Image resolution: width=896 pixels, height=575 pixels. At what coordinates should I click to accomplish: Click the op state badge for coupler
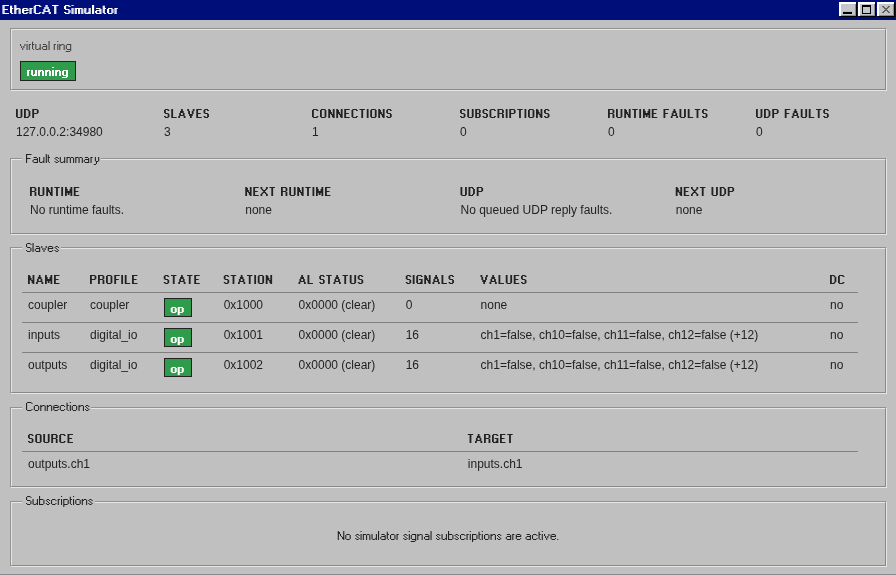point(177,308)
